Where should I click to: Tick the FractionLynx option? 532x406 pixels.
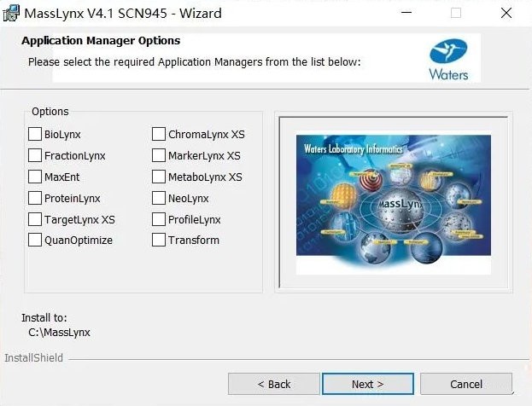35,155
